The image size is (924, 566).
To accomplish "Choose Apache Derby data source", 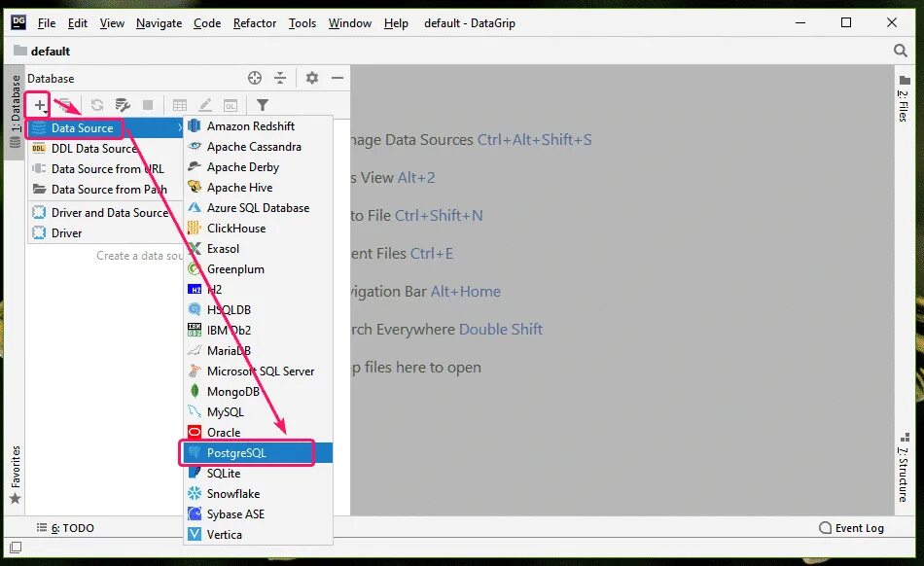I will tap(258, 167).
